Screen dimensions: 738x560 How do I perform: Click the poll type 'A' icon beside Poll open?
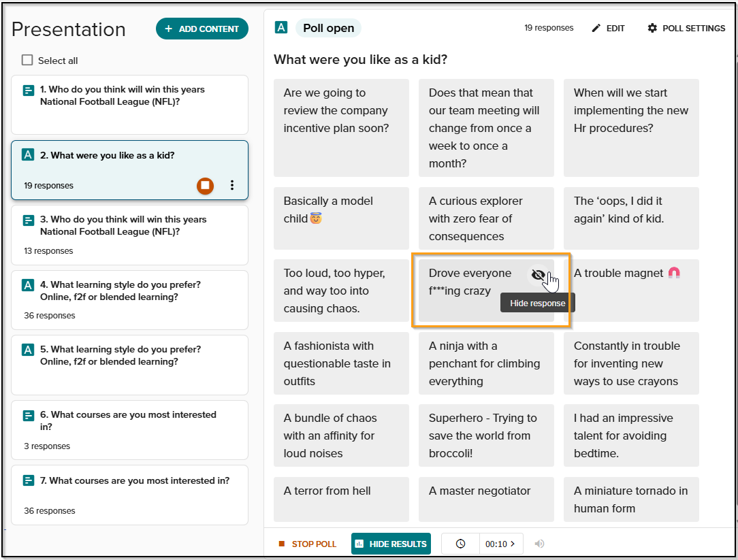[281, 27]
